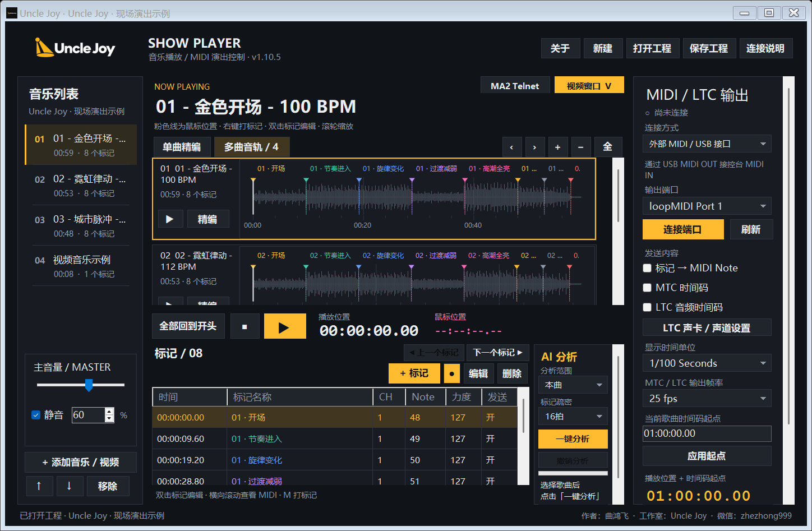Toggle the 静音 mute checkbox

click(x=36, y=415)
